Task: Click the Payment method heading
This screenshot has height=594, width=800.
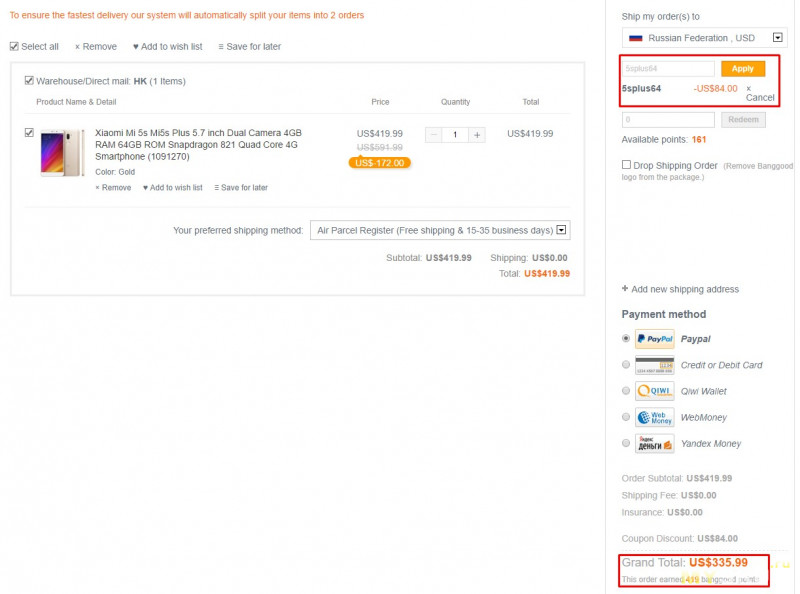Action: point(664,314)
